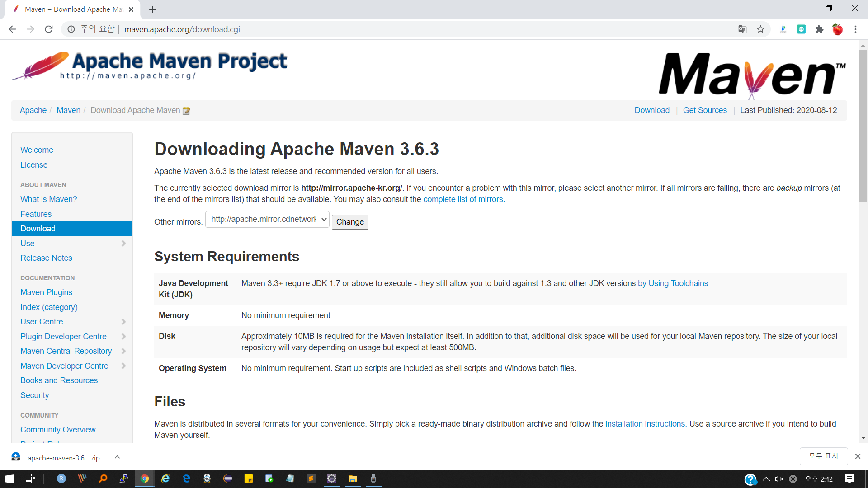Open the installation instructions link
This screenshot has width=868, height=488.
(x=646, y=424)
